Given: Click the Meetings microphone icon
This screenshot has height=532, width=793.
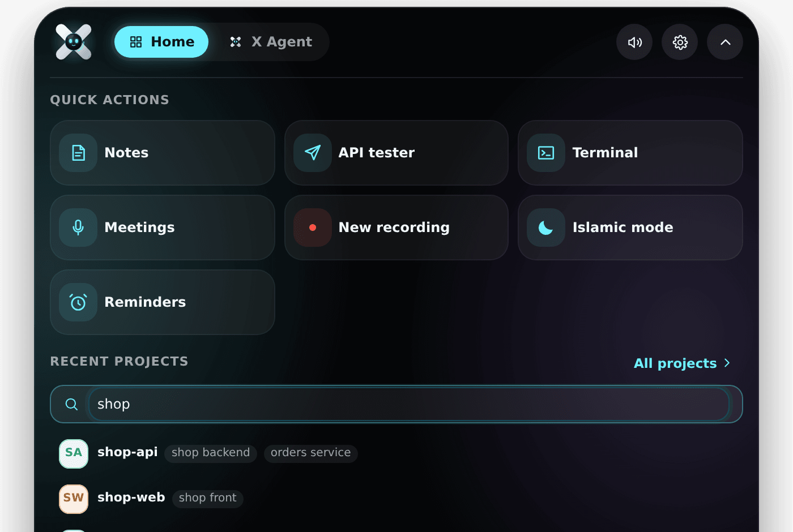Looking at the screenshot, I should pyautogui.click(x=78, y=228).
